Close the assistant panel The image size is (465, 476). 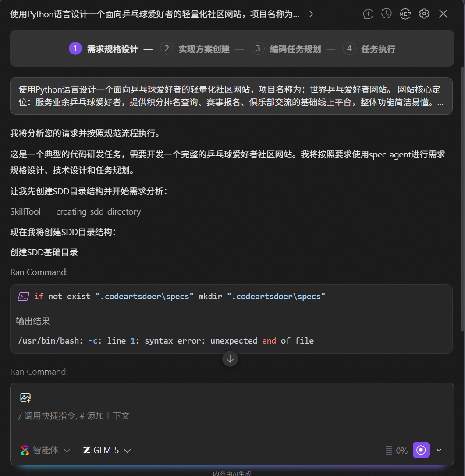point(443,14)
